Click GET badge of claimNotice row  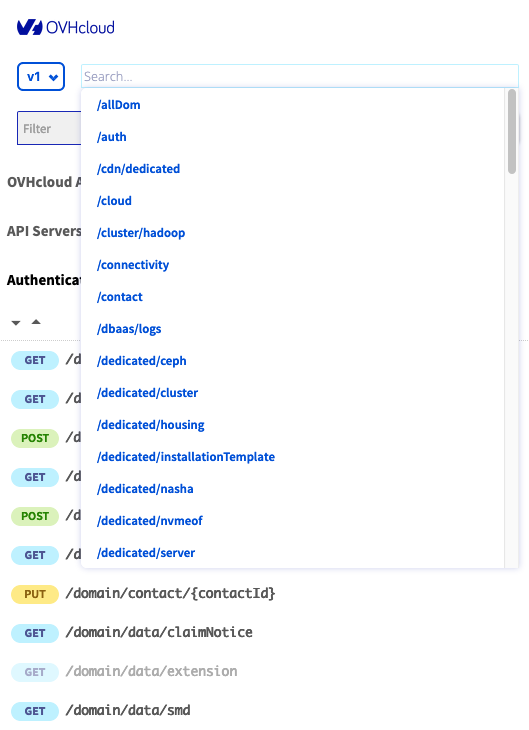[35, 633]
